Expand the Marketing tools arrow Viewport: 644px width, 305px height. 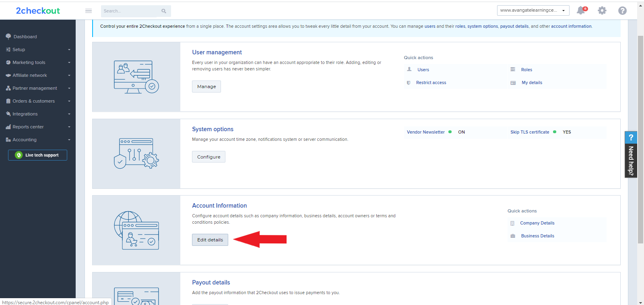(69, 63)
